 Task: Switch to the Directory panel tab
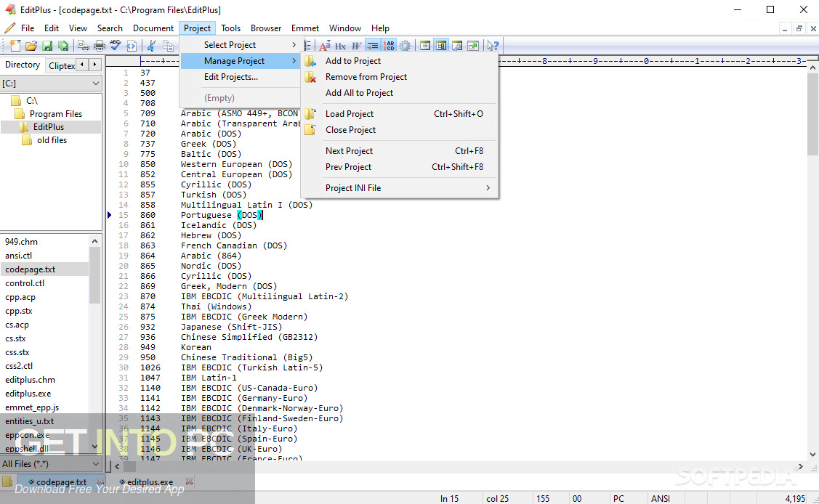pos(23,65)
